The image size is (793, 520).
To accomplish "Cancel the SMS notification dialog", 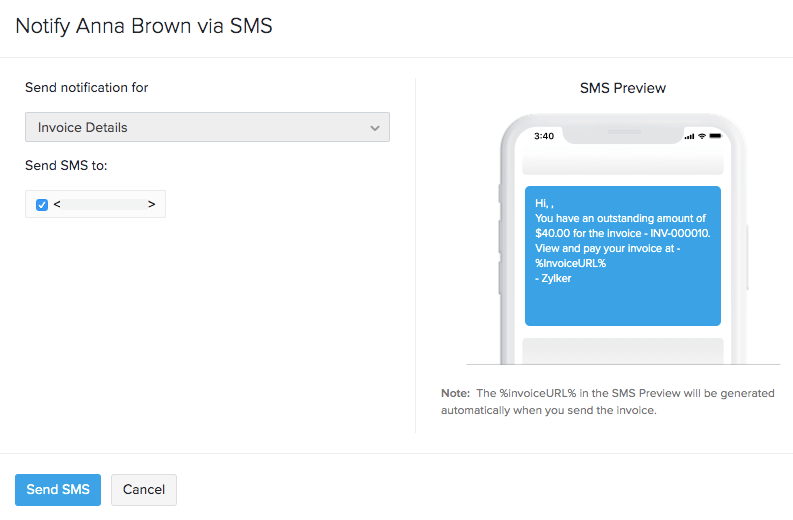I will point(144,490).
